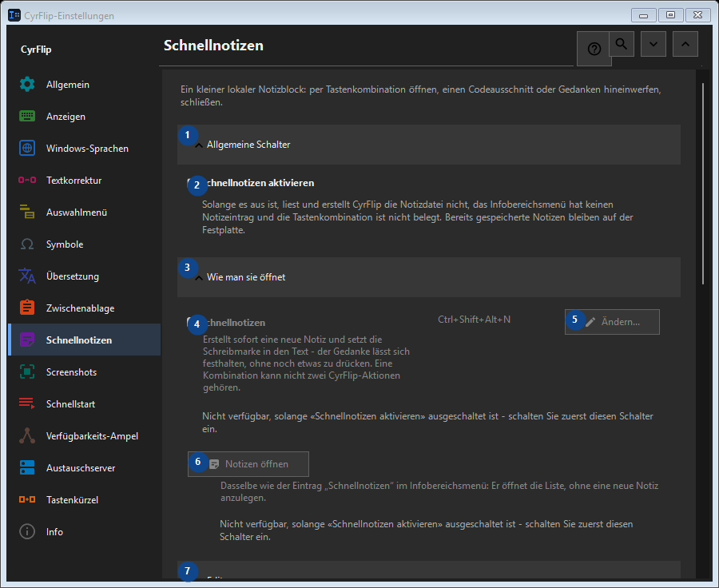719x588 pixels.
Task: Click the vertical scrollbar of the settings page
Action: pos(703,184)
